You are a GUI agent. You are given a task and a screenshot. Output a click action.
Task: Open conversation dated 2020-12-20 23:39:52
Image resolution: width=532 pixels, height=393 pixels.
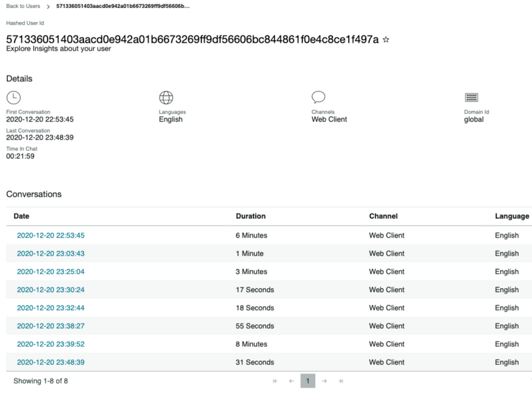(x=51, y=344)
